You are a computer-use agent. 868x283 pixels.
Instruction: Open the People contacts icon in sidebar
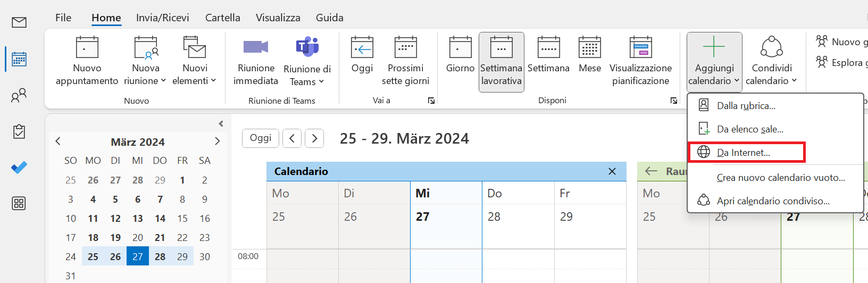coord(19,95)
